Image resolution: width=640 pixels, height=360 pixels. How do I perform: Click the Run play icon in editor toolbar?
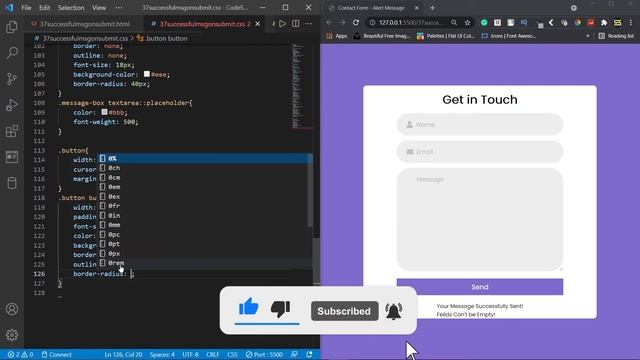(x=282, y=24)
